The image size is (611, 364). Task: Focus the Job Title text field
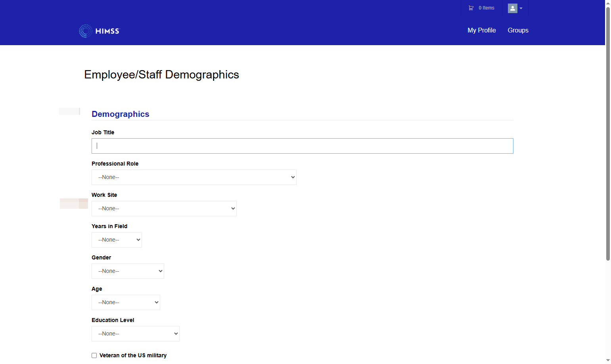[302, 146]
